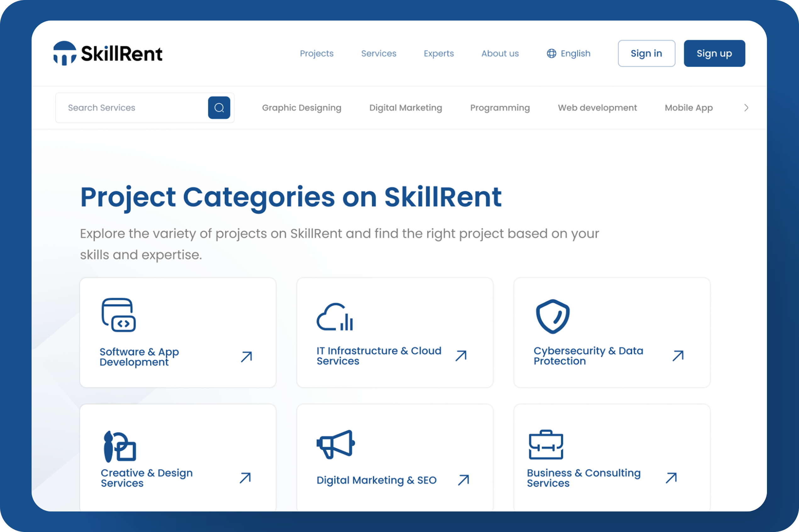
Task: Click the Digital Marketing megaphone icon
Action: 335,444
